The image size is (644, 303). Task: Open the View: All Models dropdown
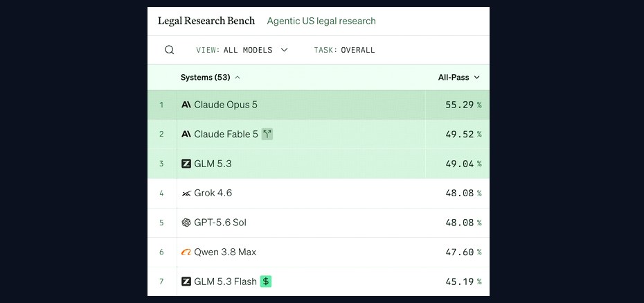click(242, 50)
